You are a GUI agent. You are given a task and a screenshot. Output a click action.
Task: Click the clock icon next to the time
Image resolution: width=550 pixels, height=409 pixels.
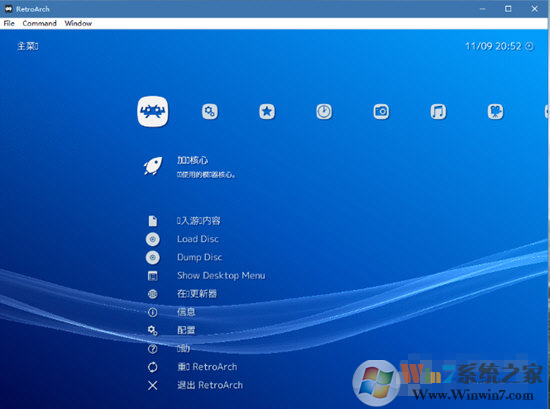(529, 46)
